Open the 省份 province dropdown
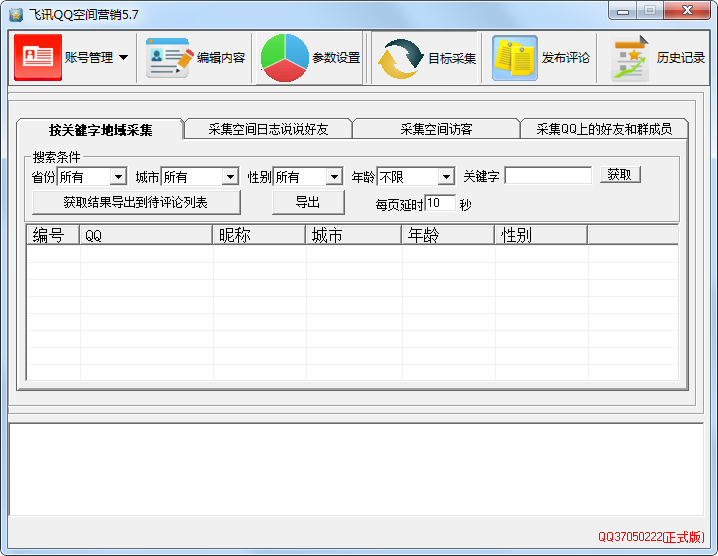The height and width of the screenshot is (556, 718). click(x=118, y=177)
